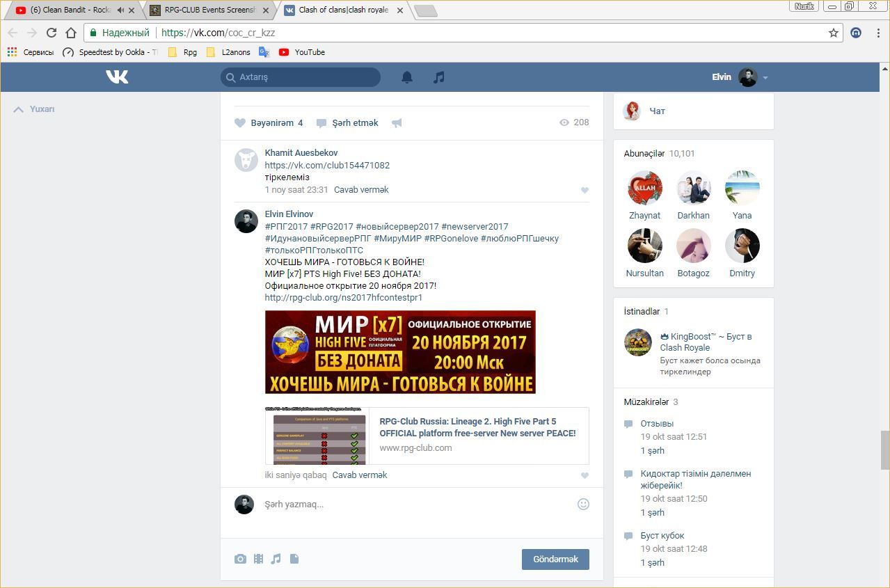Open the emoji smiley picker

(x=583, y=504)
